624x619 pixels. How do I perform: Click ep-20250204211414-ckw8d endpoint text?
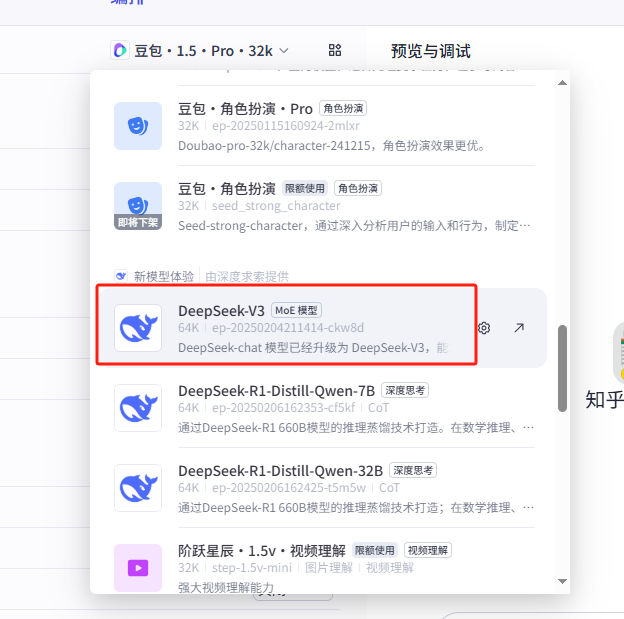point(288,328)
